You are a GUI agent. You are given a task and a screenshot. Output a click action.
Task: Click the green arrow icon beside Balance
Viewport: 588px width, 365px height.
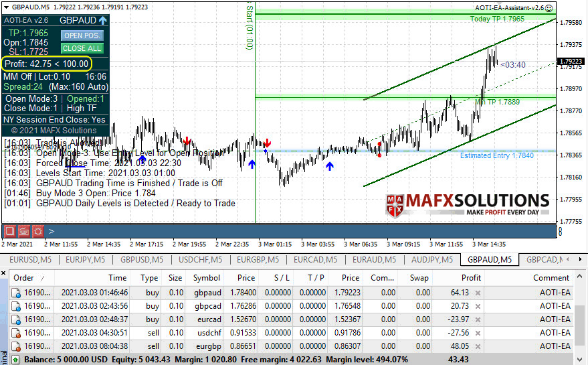[x=15, y=360]
